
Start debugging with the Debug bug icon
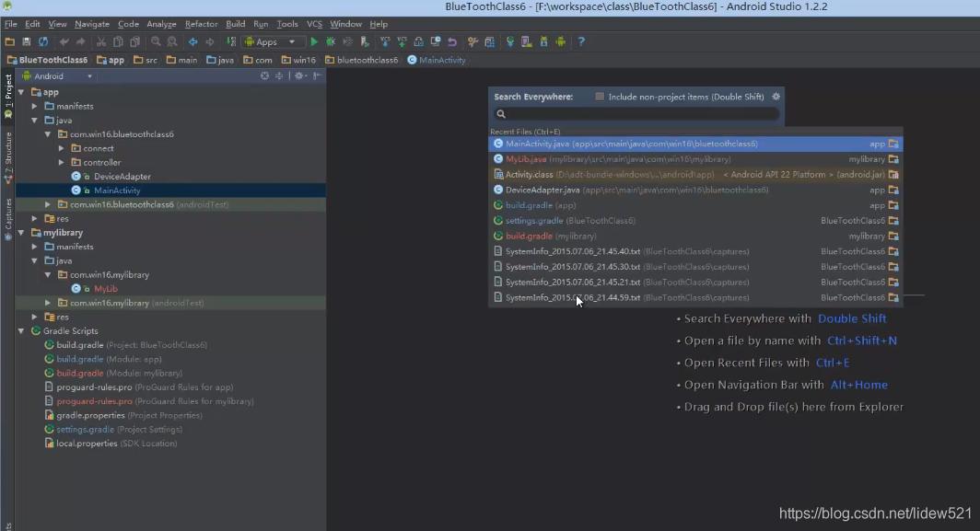(x=331, y=41)
